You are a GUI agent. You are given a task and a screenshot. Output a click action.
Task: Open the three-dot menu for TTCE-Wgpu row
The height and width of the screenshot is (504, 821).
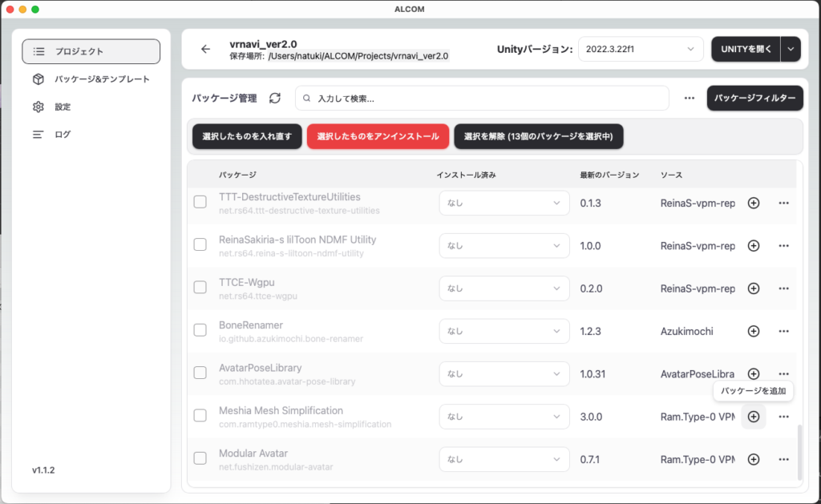click(x=783, y=288)
